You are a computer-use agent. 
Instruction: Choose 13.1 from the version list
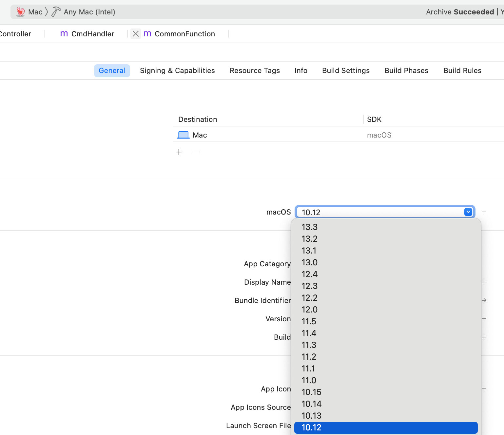[x=386, y=251]
